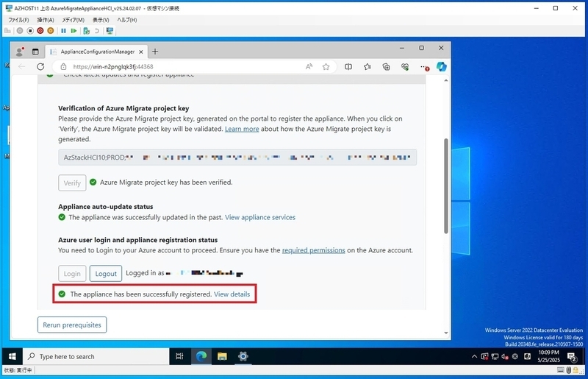Open Microsoft Edge from taskbar
The height and width of the screenshot is (379, 588).
201,356
